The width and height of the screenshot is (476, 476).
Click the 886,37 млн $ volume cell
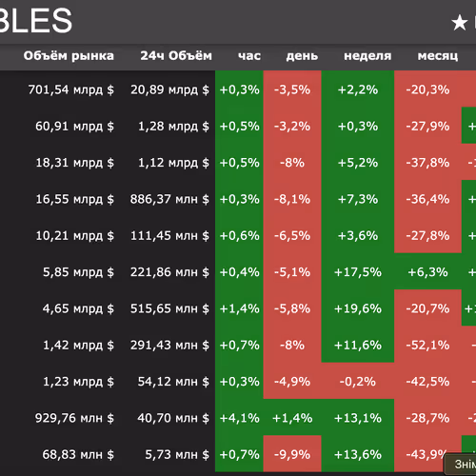[x=169, y=199]
